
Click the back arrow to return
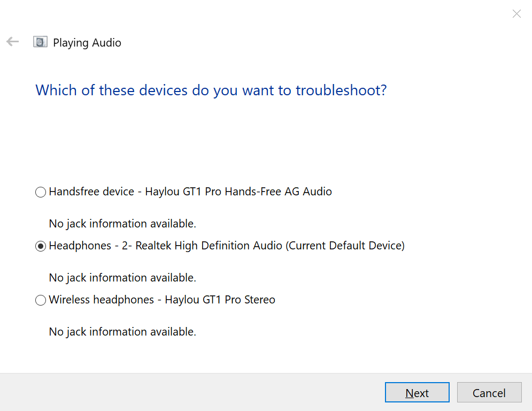click(x=12, y=41)
